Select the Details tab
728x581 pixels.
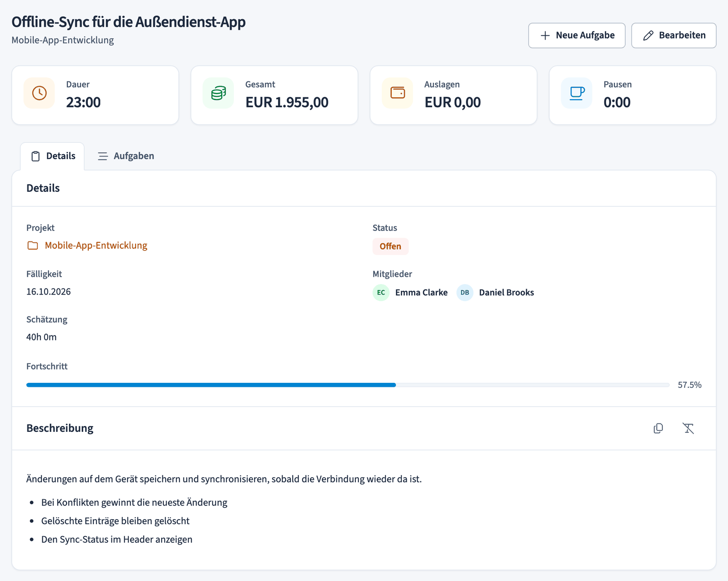[x=52, y=156]
